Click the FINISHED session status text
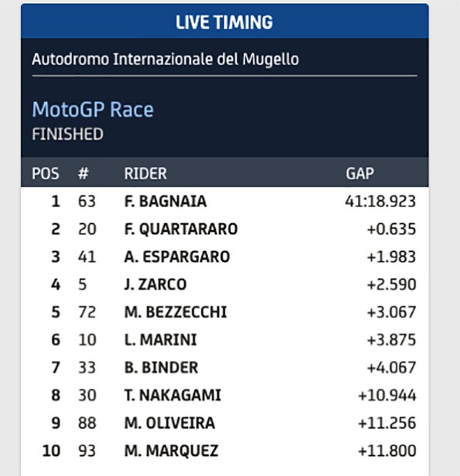 tap(68, 134)
